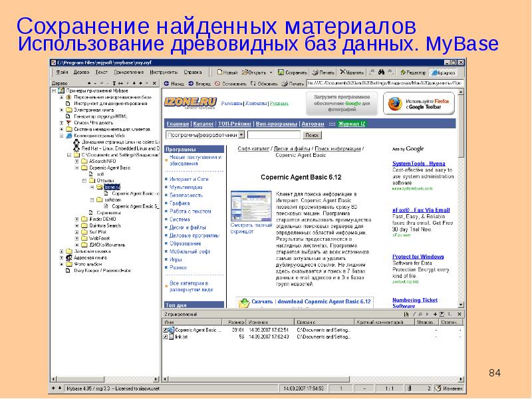
Task: Toggle checkbox for Copernic Agent Basic attachment
Action: click(x=166, y=329)
